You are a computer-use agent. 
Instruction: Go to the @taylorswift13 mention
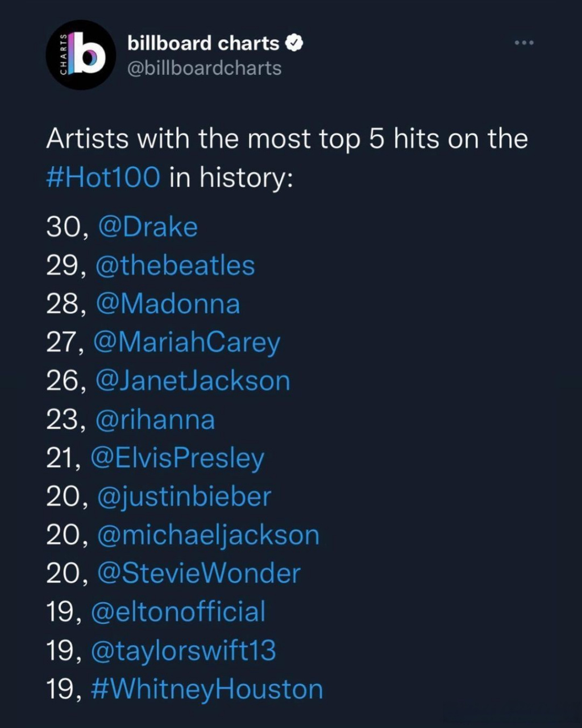coord(183,651)
